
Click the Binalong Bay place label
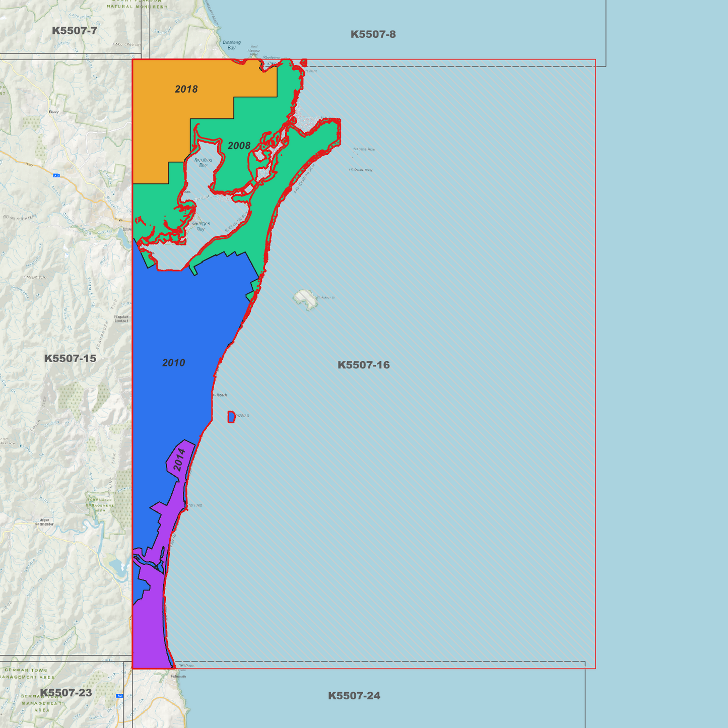[x=232, y=45]
